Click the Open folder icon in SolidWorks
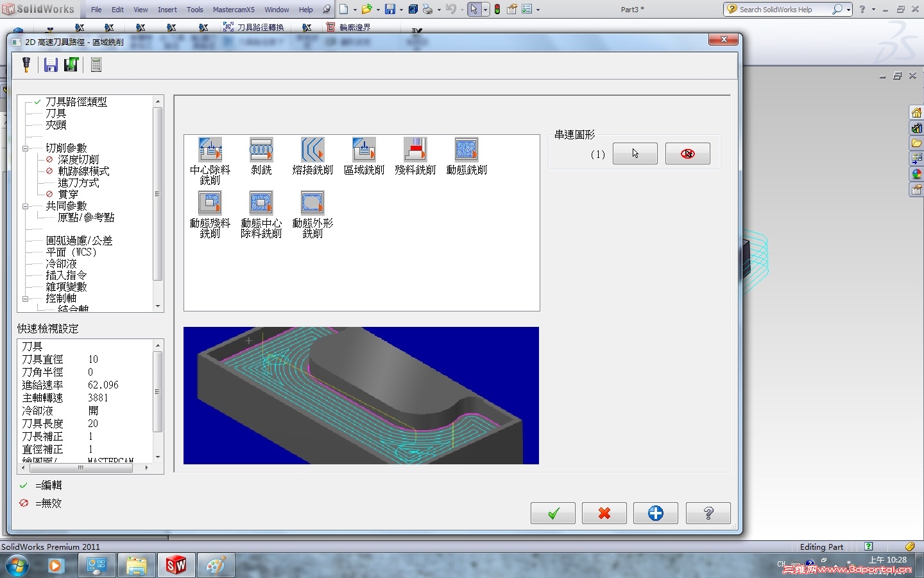 click(366, 9)
